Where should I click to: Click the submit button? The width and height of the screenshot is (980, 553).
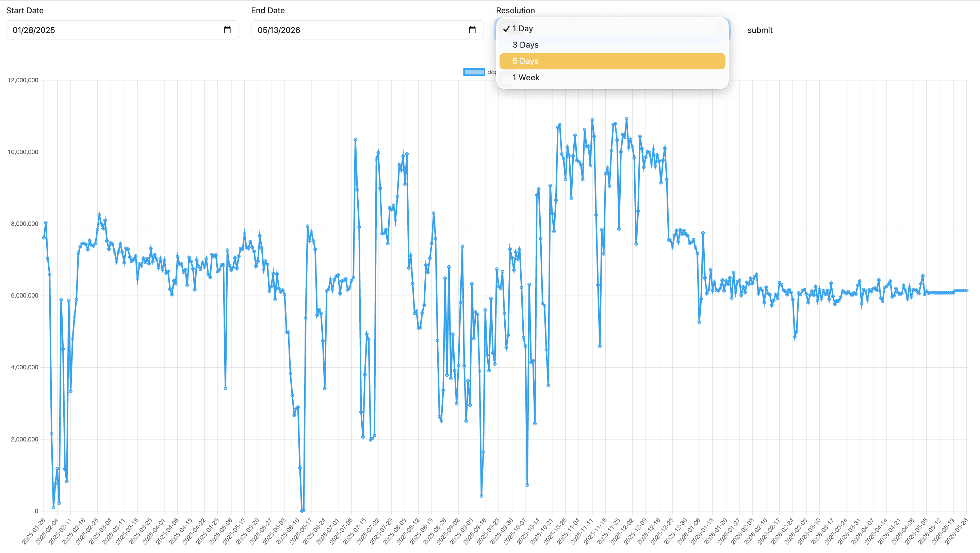[x=760, y=30]
